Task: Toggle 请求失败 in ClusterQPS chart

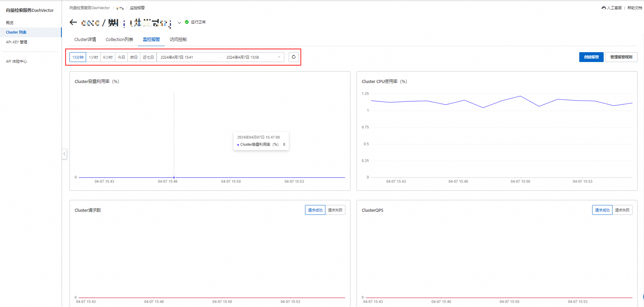Action: point(622,210)
